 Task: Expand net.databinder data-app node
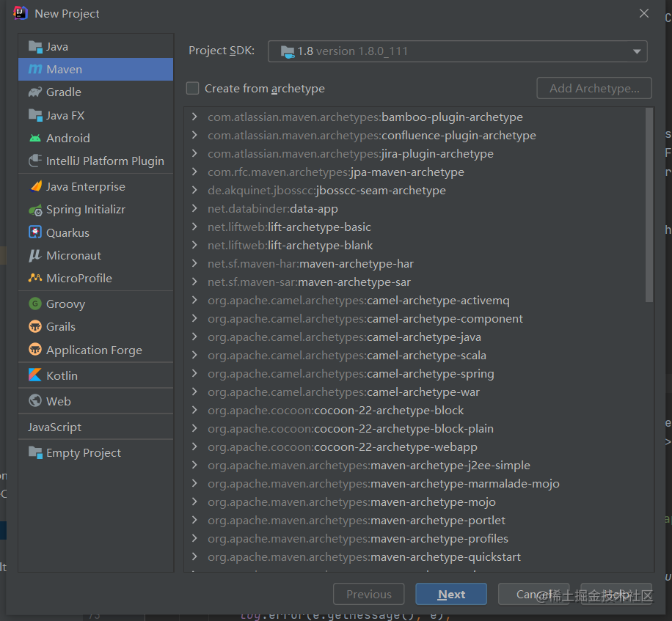point(194,208)
